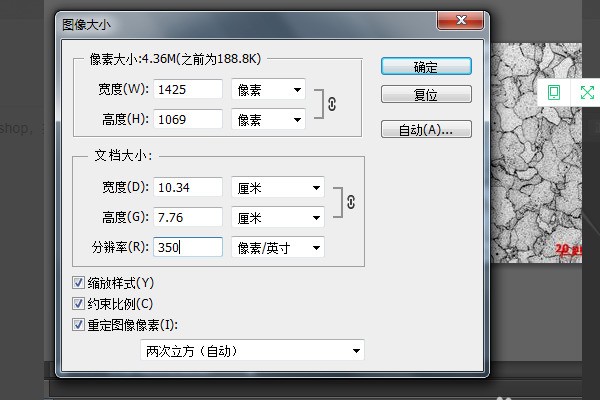
Task: Click the 高度(G) document height field
Action: [188, 217]
